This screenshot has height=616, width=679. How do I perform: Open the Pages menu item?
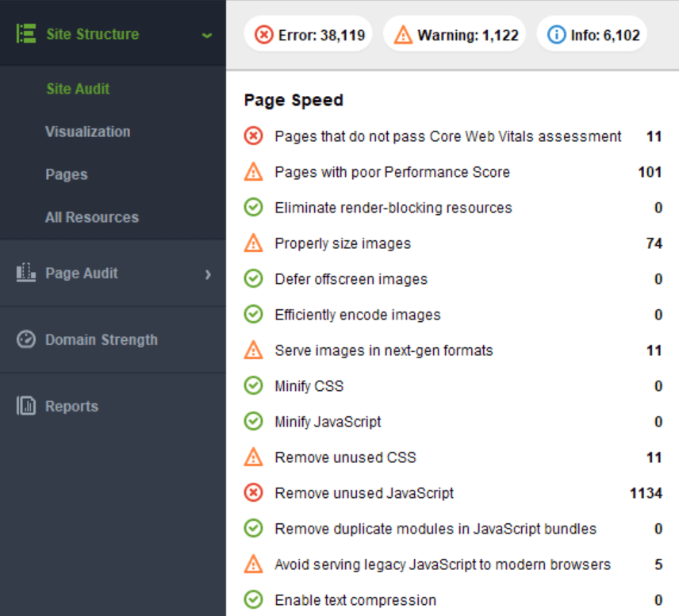click(x=66, y=174)
